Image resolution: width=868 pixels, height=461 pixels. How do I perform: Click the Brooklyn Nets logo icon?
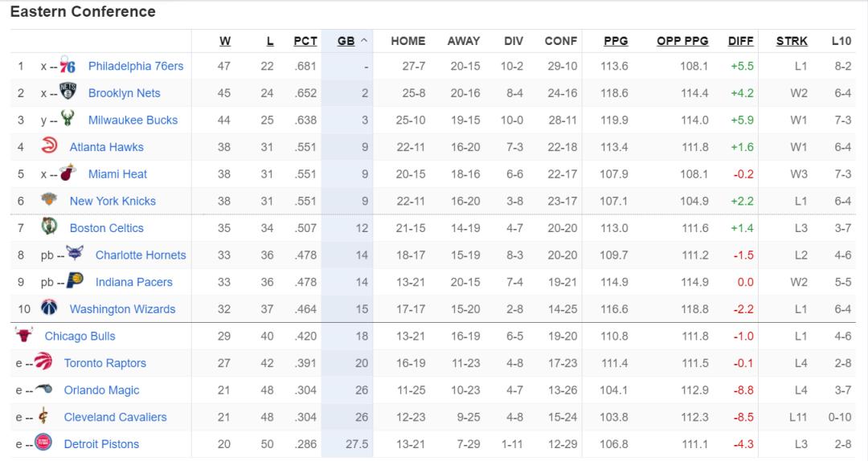68,92
